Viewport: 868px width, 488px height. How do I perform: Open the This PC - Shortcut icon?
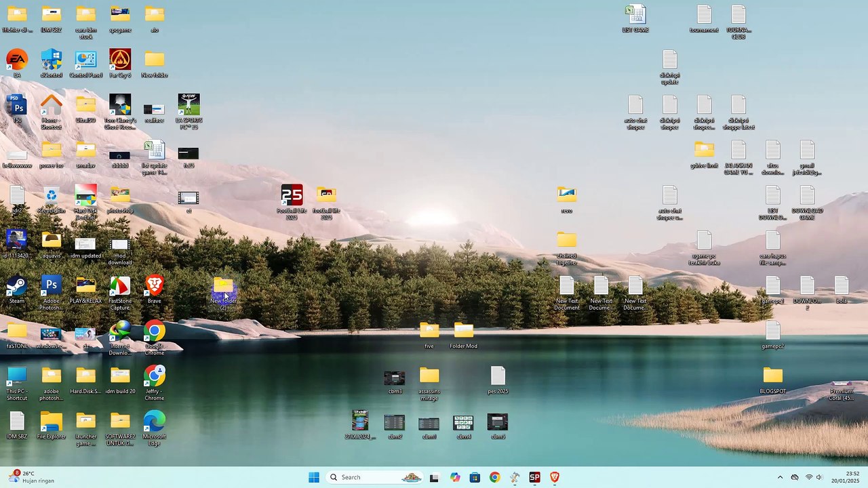click(17, 376)
